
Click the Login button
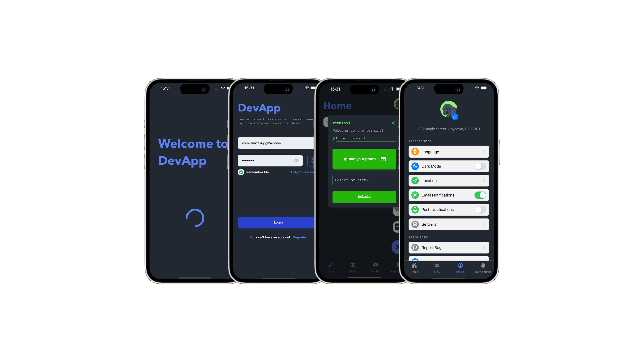point(277,222)
